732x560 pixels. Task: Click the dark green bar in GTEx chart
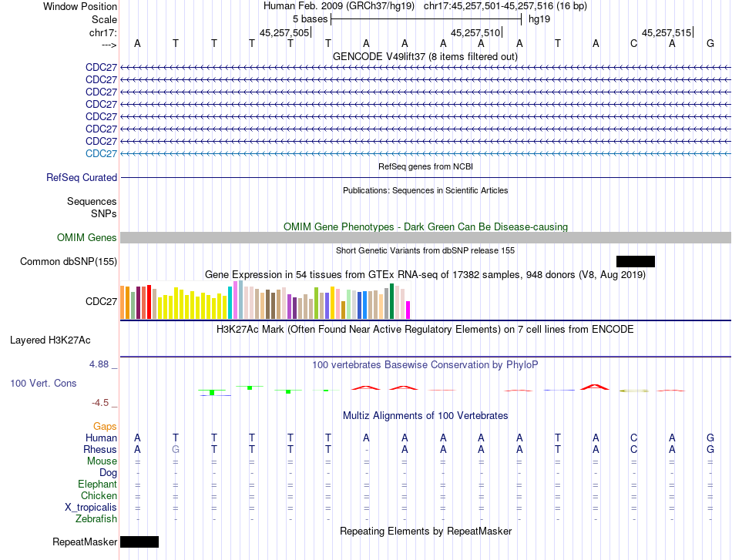pos(391,301)
